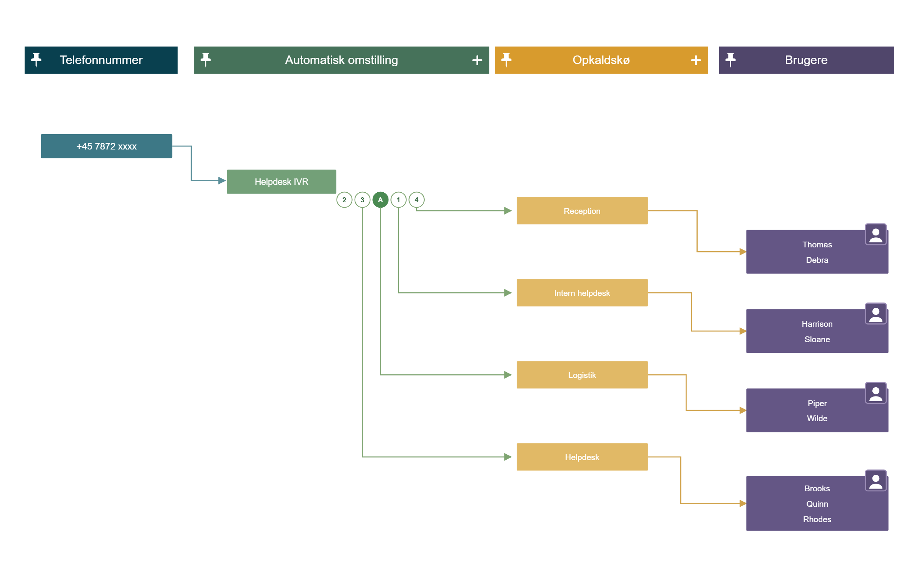Click the Automatisk omstilling column title
The height and width of the screenshot is (578, 924).
point(341,60)
